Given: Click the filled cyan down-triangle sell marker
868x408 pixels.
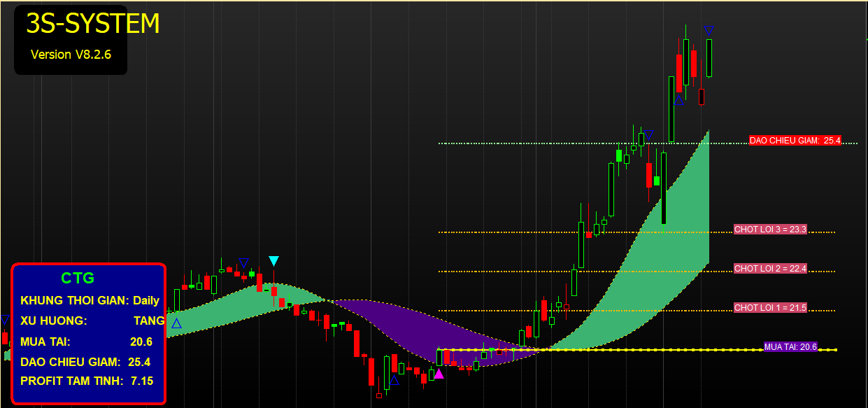Looking at the screenshot, I should [273, 261].
